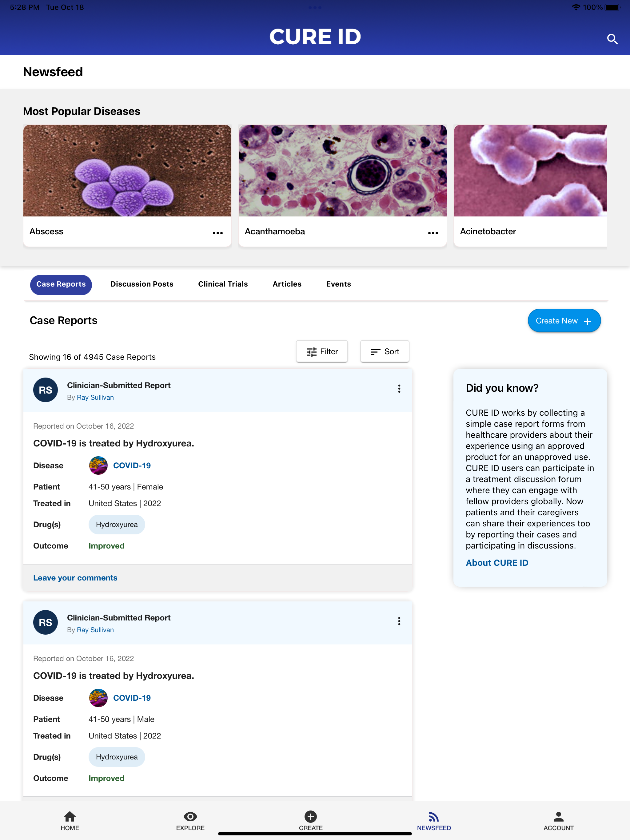Tap the RS avatar on Female patient report
The image size is (630, 840).
pyautogui.click(x=46, y=390)
